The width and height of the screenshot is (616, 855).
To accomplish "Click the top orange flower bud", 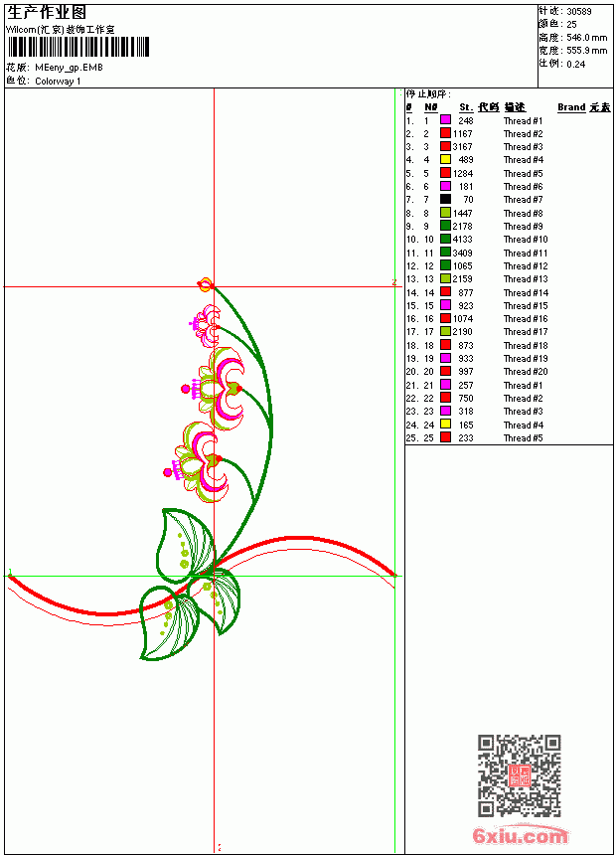I will pyautogui.click(x=205, y=283).
